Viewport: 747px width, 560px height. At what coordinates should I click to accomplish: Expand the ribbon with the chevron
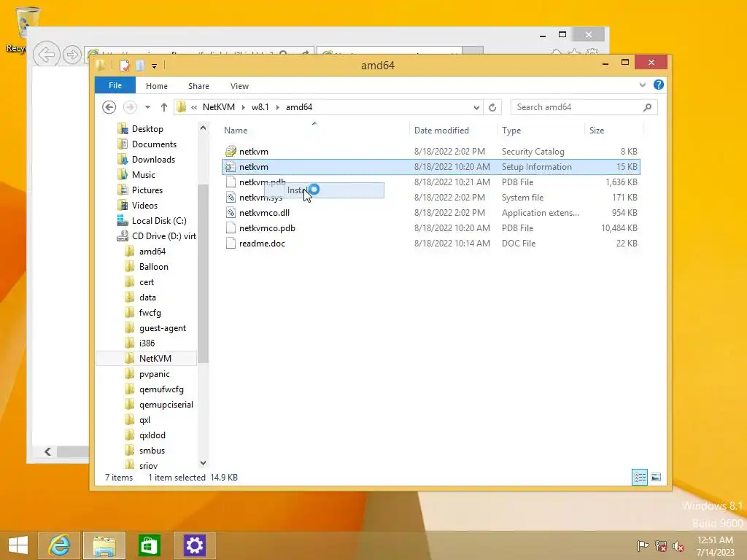(x=642, y=85)
